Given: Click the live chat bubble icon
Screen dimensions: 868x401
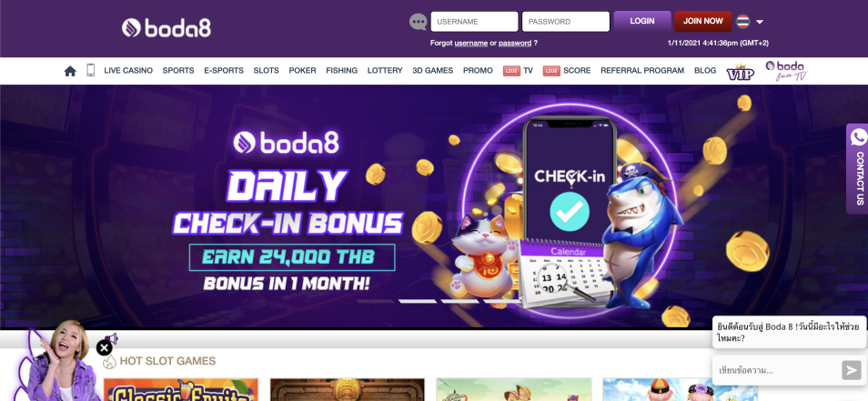Looking at the screenshot, I should click(418, 22).
